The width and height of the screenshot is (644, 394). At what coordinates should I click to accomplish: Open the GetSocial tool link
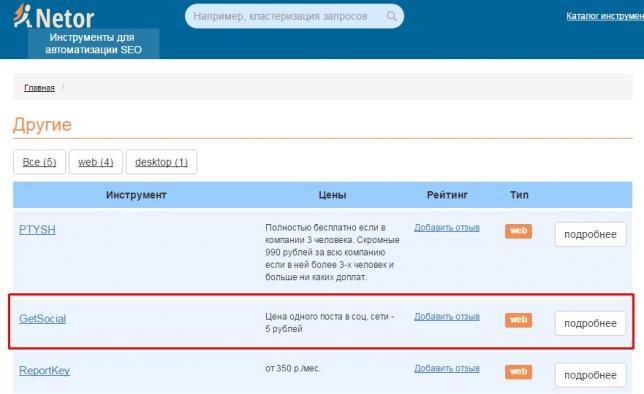click(42, 319)
